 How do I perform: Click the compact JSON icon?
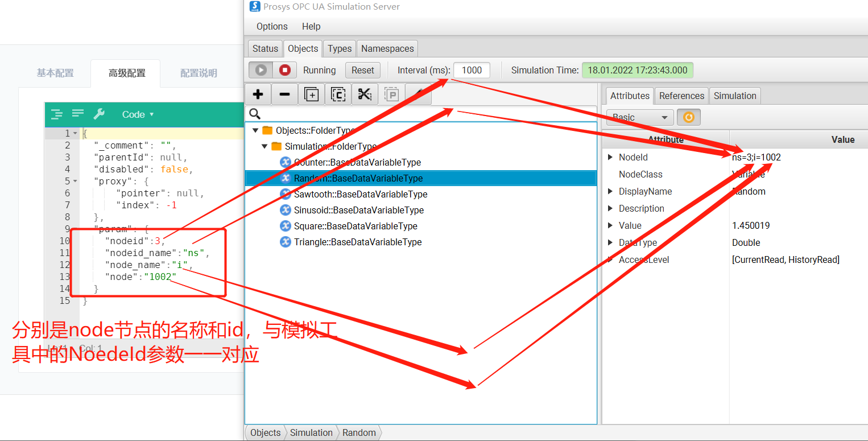click(78, 114)
